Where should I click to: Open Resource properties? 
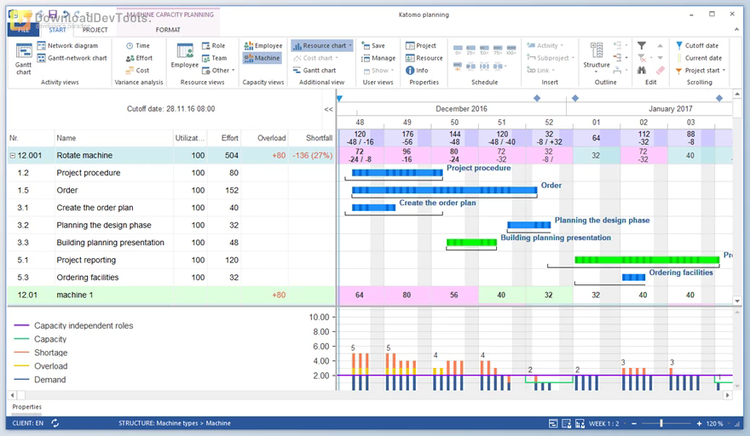pyautogui.click(x=424, y=58)
